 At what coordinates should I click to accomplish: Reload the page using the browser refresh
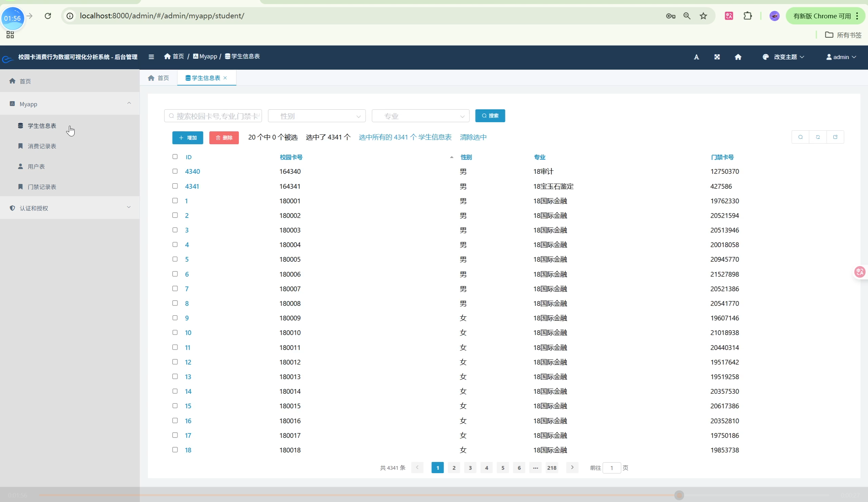point(48,16)
